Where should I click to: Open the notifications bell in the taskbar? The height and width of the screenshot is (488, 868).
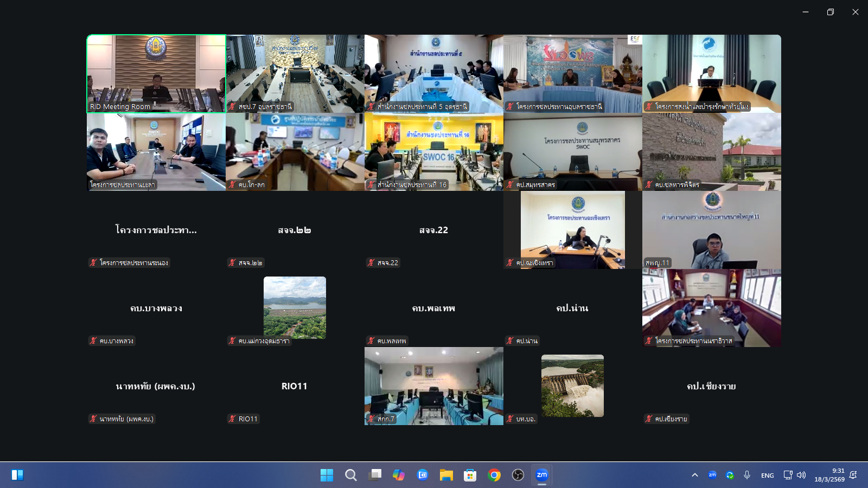pyautogui.click(x=853, y=475)
